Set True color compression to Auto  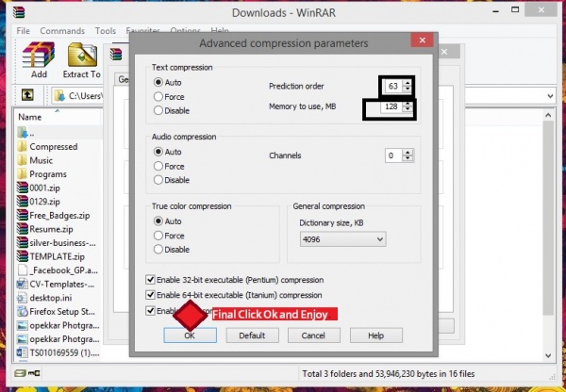pos(158,221)
